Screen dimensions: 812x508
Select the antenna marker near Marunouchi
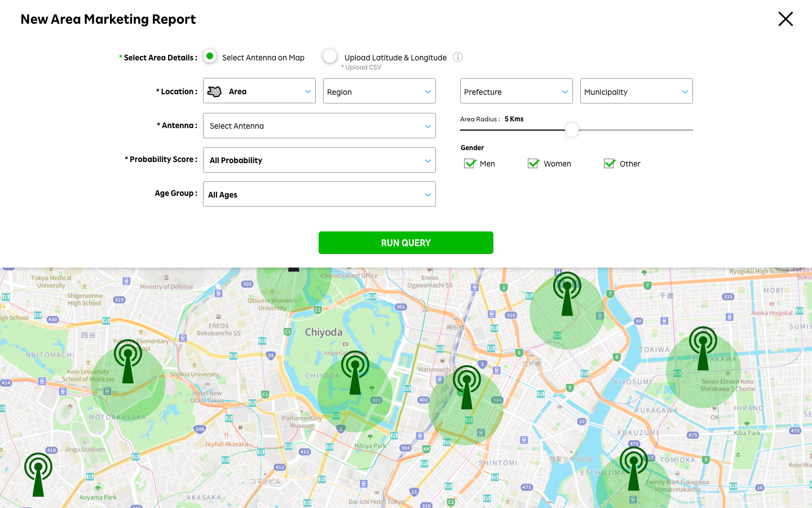[466, 387]
